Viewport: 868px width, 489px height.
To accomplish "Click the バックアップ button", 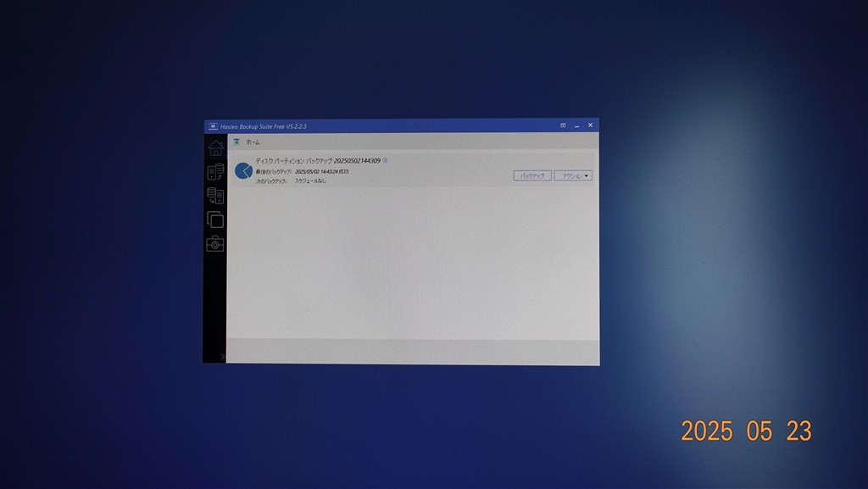I will point(532,175).
